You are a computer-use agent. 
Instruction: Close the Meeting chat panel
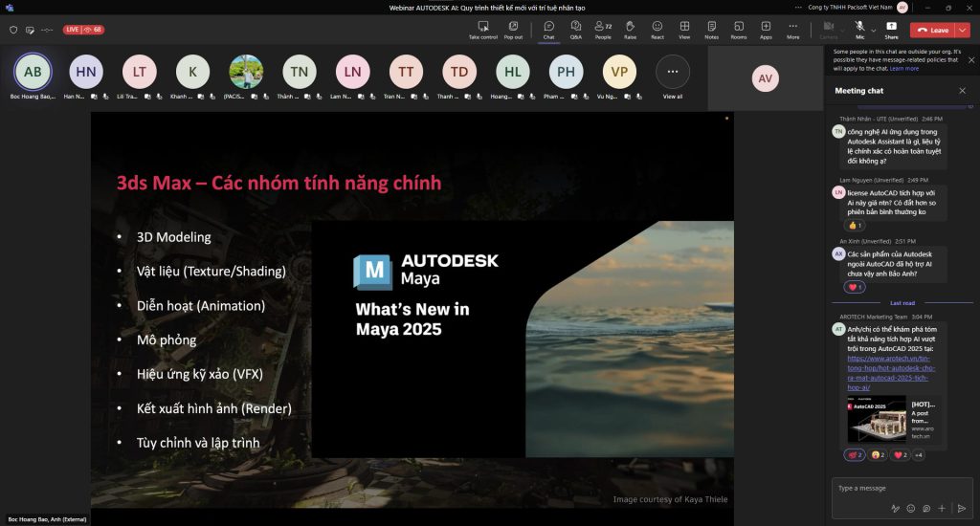(x=963, y=91)
